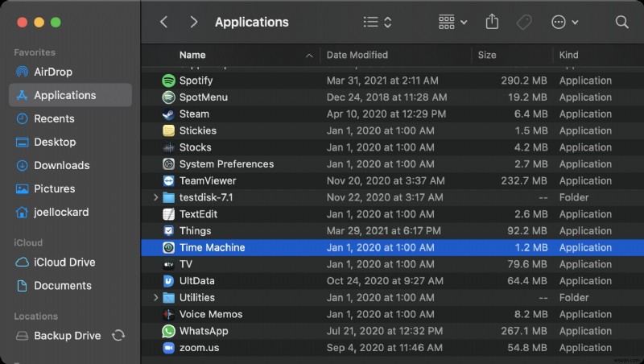This screenshot has height=364, width=644.
Task: Click the testdisk-7.1 folder icon
Action: 168,197
